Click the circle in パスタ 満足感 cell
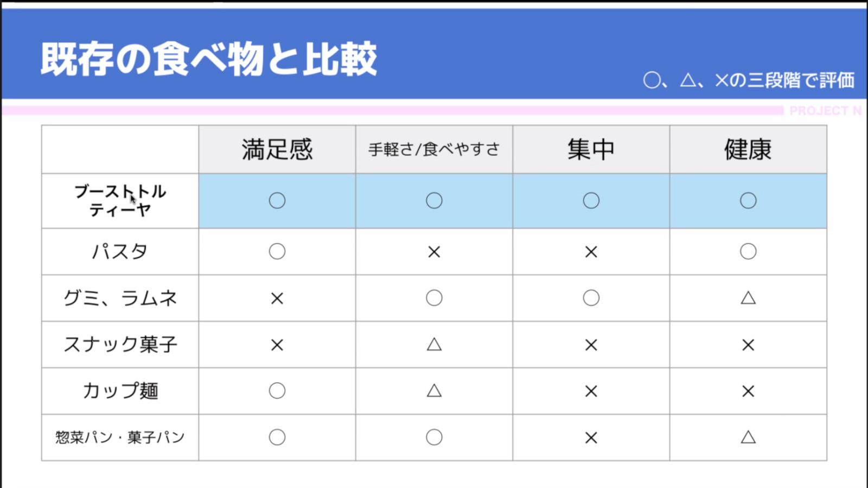Image resolution: width=868 pixels, height=488 pixels. pyautogui.click(x=277, y=251)
